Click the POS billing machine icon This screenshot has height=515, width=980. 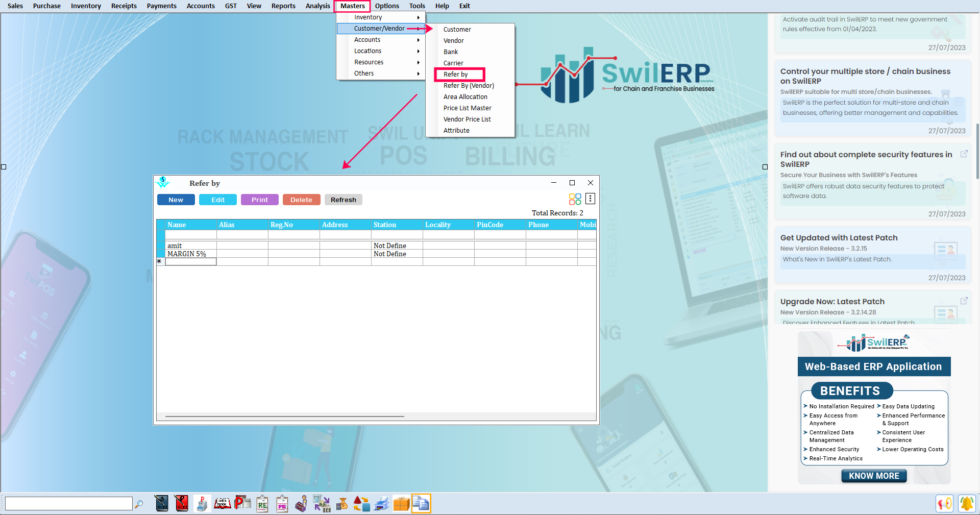click(x=202, y=504)
